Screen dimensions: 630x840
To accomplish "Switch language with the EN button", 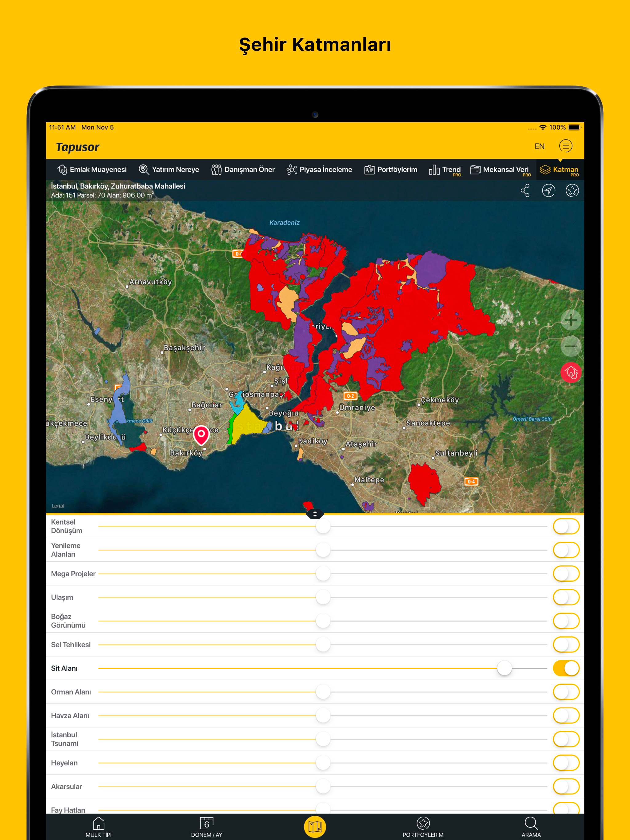I will (x=539, y=147).
